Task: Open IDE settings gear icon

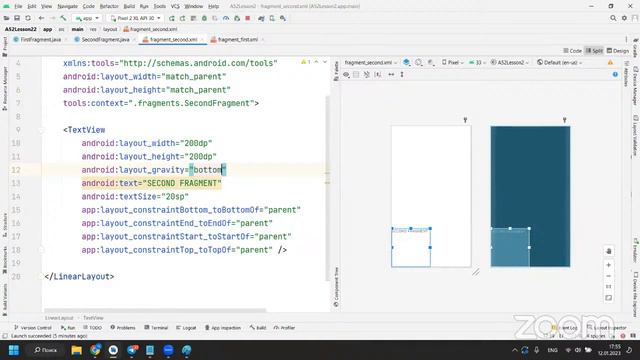Action: tap(624, 18)
